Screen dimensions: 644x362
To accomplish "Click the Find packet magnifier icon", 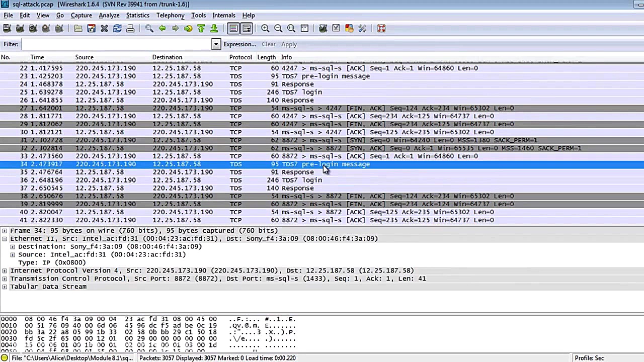I will [x=149, y=29].
